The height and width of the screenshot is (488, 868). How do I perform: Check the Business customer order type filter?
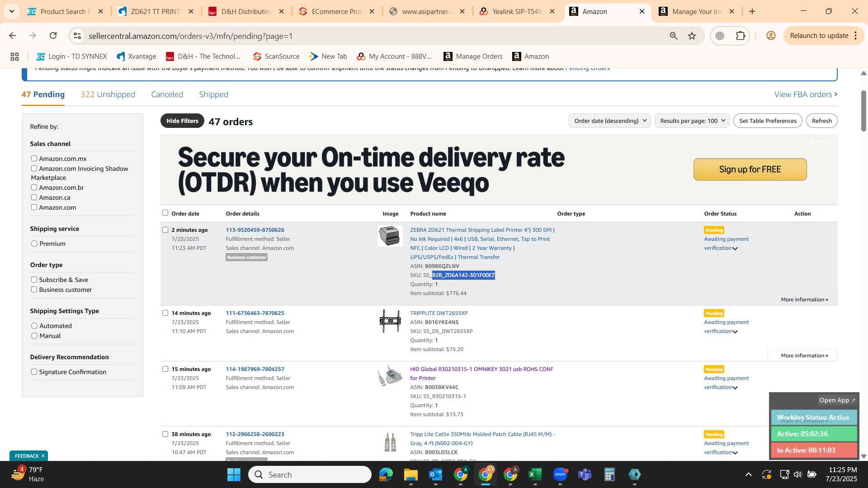click(x=34, y=290)
